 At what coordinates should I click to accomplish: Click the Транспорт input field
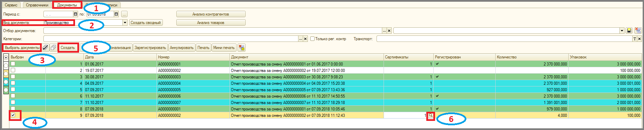(504, 39)
